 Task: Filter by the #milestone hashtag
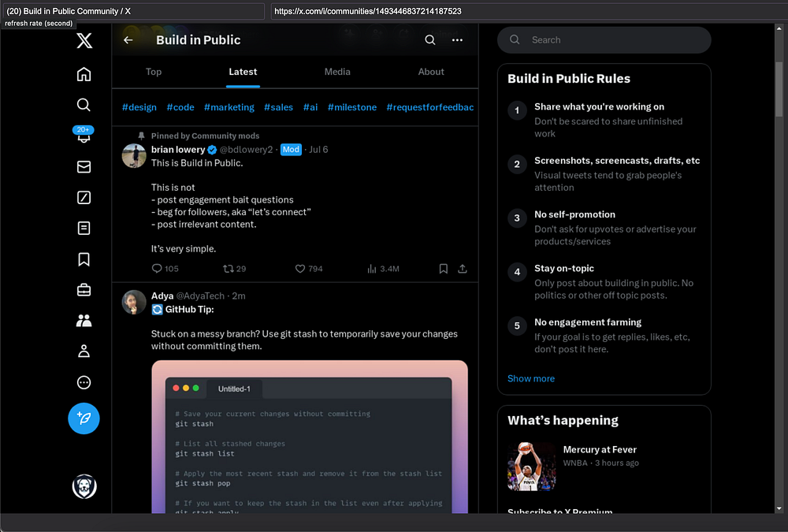[x=352, y=107]
